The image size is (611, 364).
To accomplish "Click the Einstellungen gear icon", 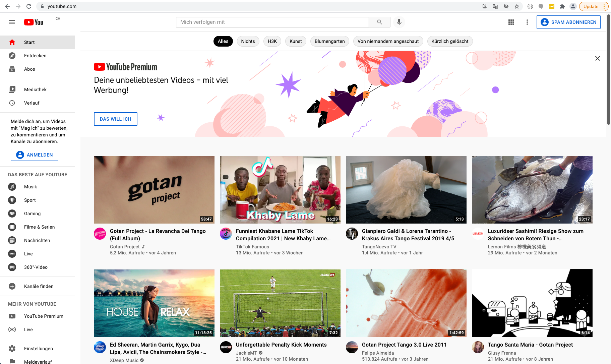I will pyautogui.click(x=12, y=349).
